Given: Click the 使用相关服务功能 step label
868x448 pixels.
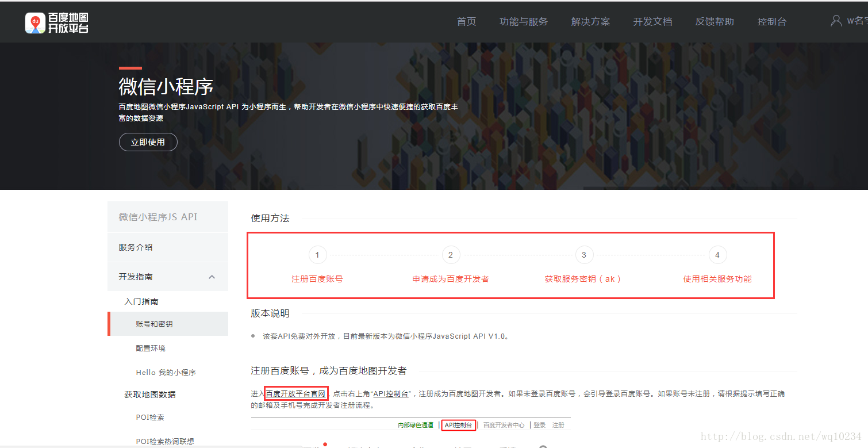Looking at the screenshot, I should click(717, 279).
